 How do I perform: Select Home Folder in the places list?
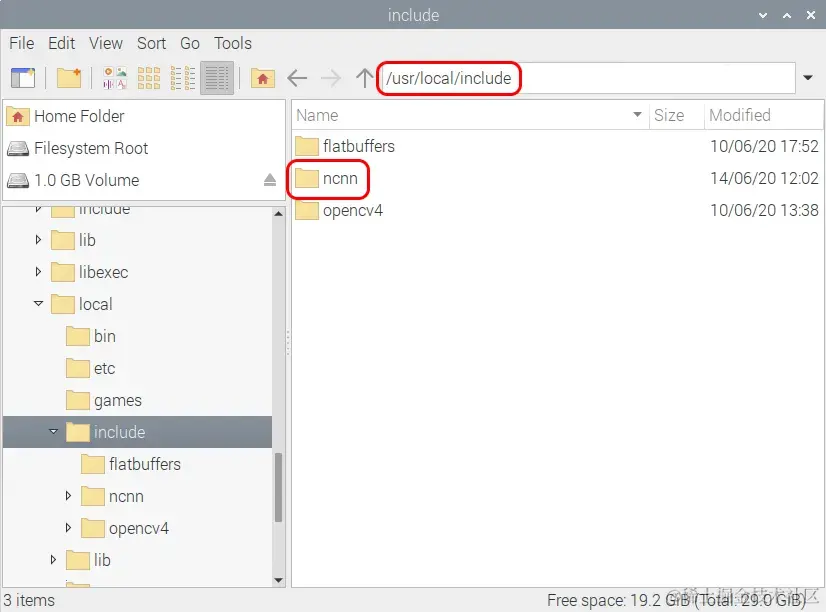click(x=144, y=116)
